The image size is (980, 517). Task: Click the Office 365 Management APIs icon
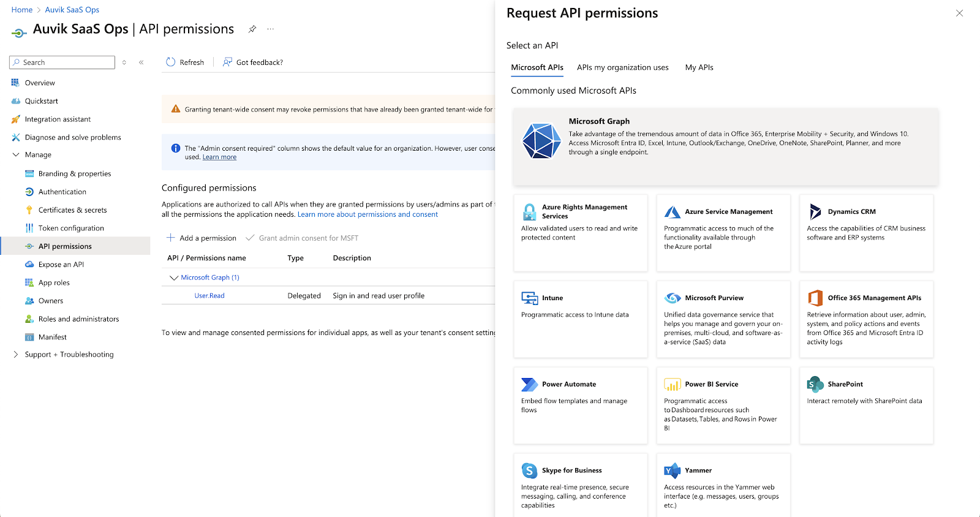(x=815, y=298)
